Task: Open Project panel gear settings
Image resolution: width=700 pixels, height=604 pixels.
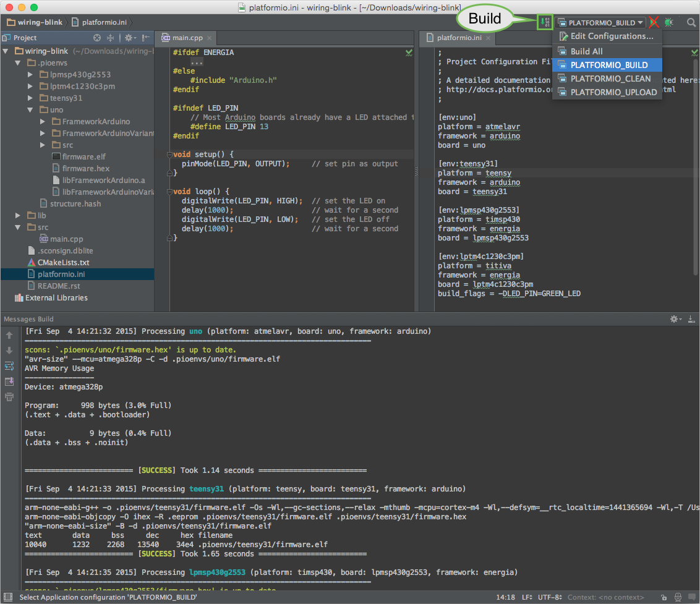Action: tap(130, 38)
